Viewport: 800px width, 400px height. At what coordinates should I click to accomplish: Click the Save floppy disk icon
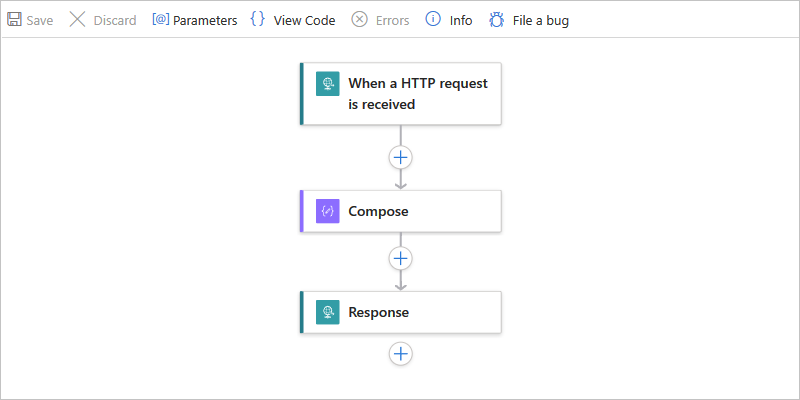click(x=14, y=20)
